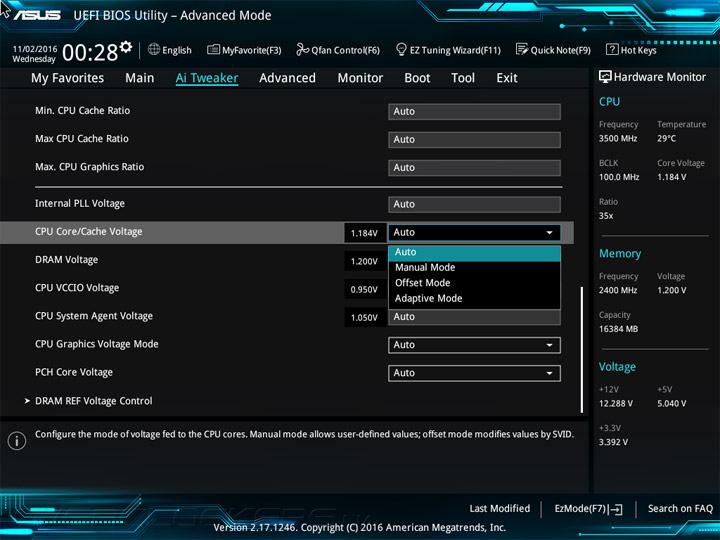Choose Offset Mode option

[423, 283]
